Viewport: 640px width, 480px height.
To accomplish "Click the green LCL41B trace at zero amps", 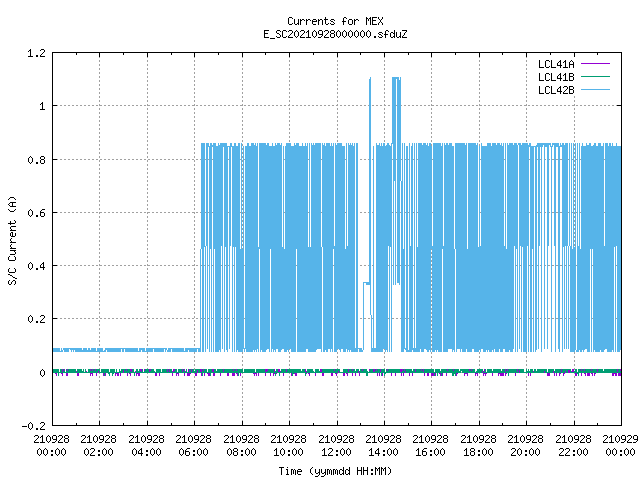I will (337, 371).
